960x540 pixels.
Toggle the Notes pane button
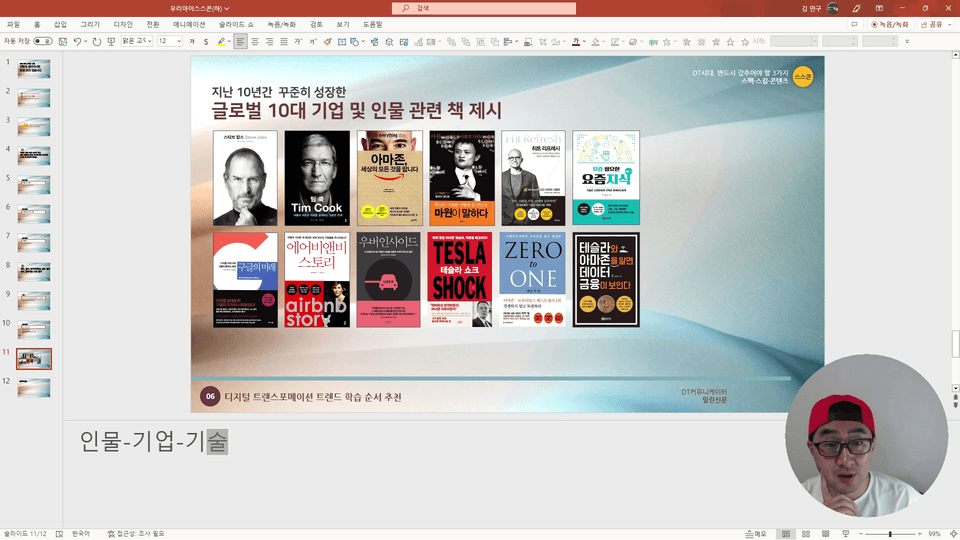[756, 534]
